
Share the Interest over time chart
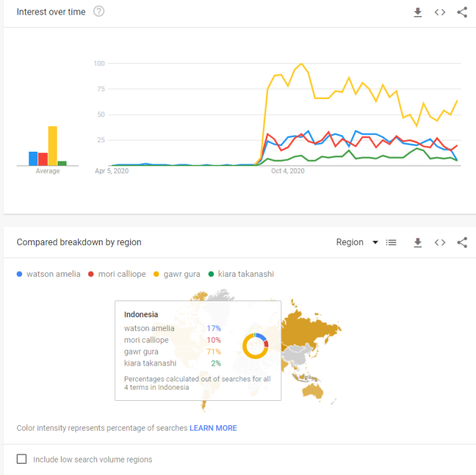point(462,12)
